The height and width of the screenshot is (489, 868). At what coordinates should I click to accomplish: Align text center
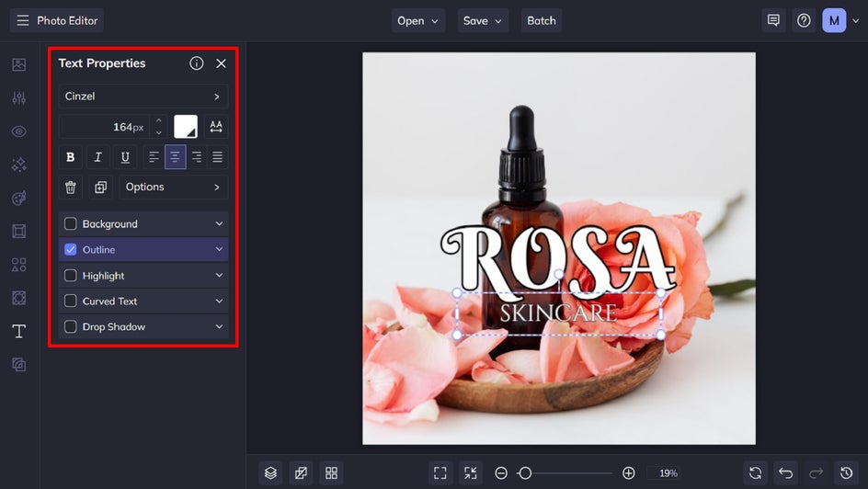coord(175,157)
